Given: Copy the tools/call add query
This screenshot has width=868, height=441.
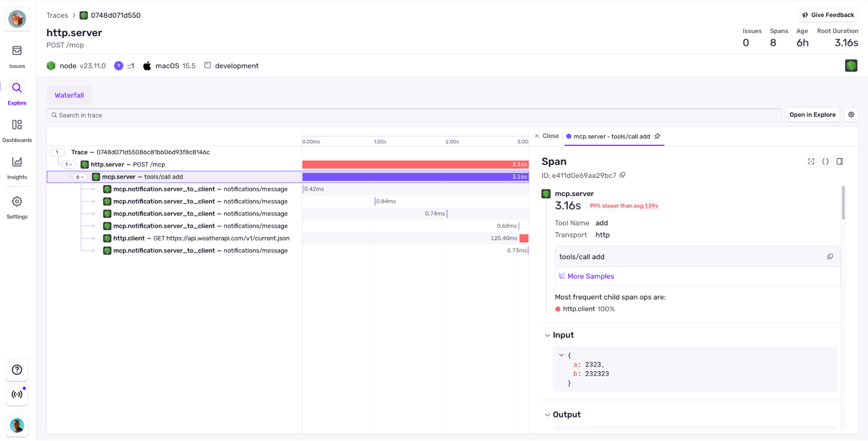Looking at the screenshot, I should pyautogui.click(x=830, y=257).
